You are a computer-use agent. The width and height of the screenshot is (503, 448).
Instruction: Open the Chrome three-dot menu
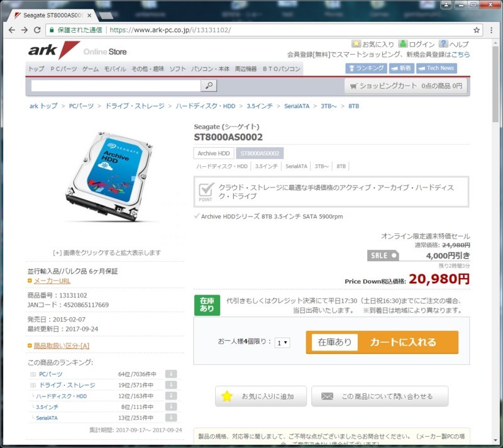(x=491, y=30)
